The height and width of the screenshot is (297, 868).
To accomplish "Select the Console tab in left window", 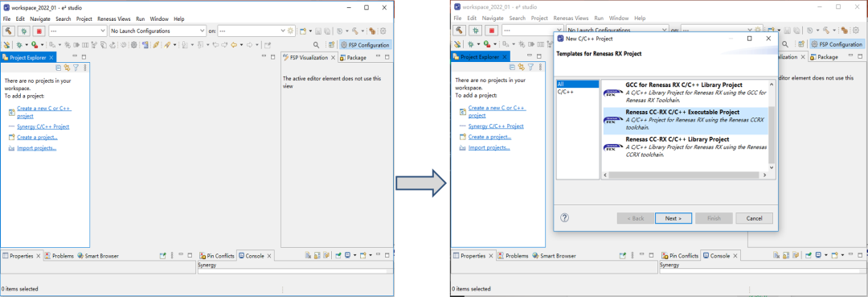I will 256,256.
